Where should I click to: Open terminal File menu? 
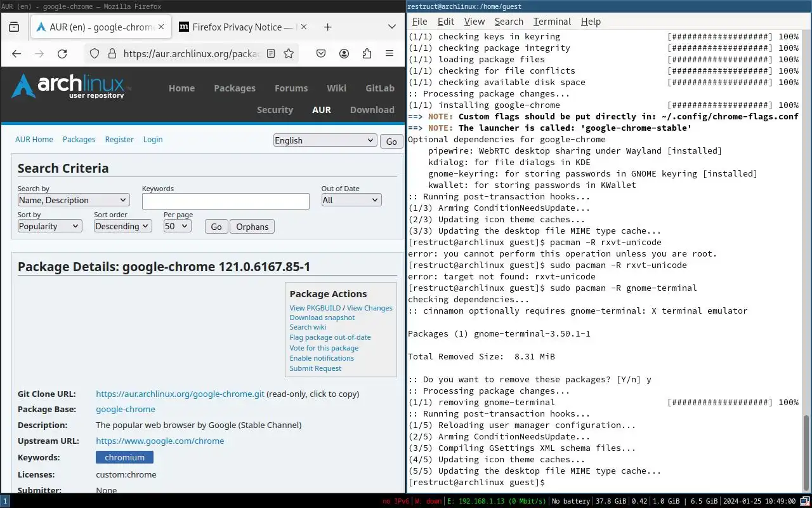[x=420, y=21]
